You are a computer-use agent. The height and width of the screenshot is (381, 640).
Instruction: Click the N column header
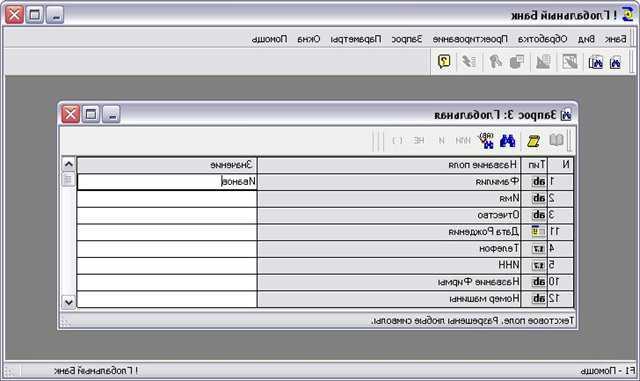(560, 165)
